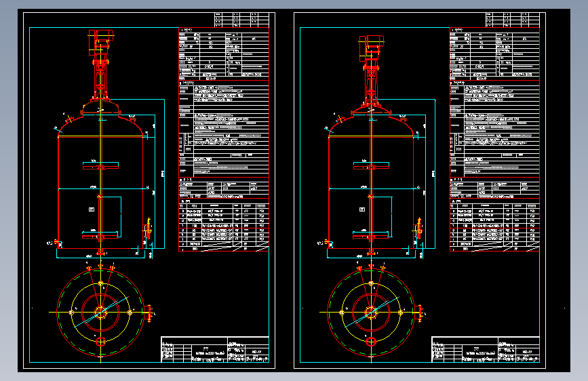Click the circular plan view on the left sheet

click(100, 312)
